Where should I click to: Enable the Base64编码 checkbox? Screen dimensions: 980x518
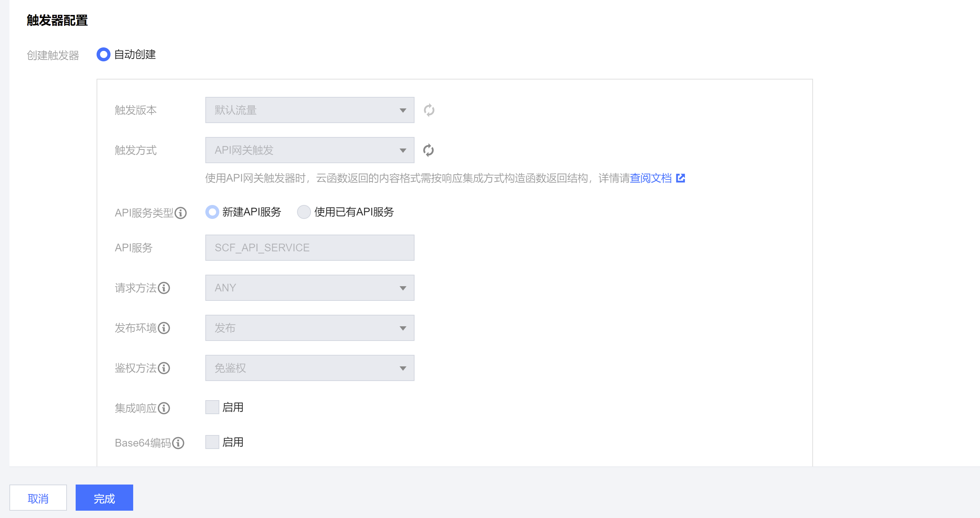(x=212, y=442)
